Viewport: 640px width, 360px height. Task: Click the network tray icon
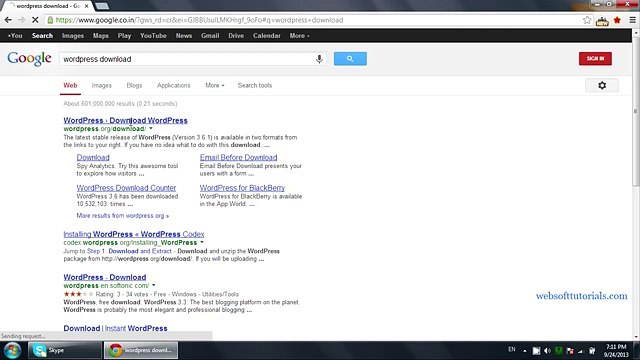coord(580,351)
